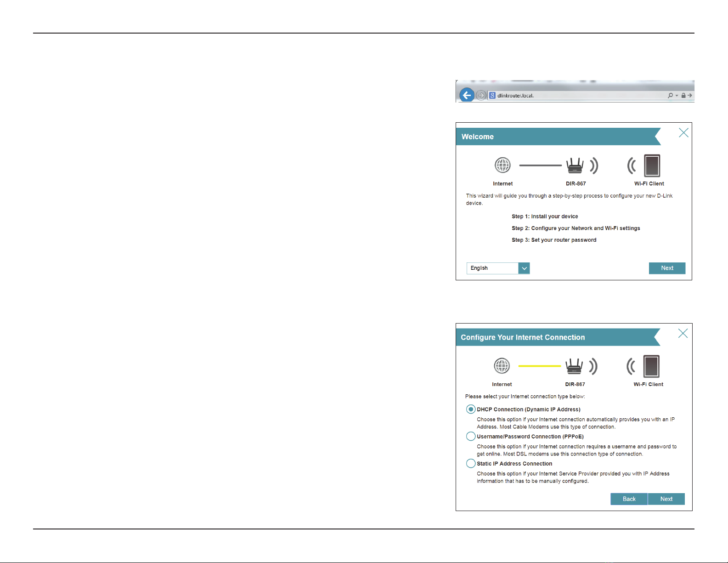
Task: Click Next in the Configure dialog
Action: point(666,499)
